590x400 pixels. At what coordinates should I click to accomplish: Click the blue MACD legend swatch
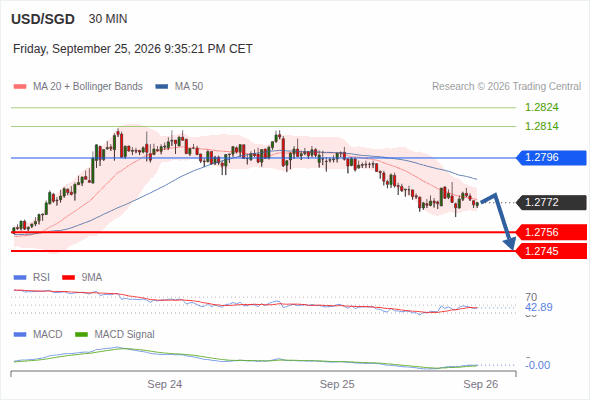tap(20, 334)
